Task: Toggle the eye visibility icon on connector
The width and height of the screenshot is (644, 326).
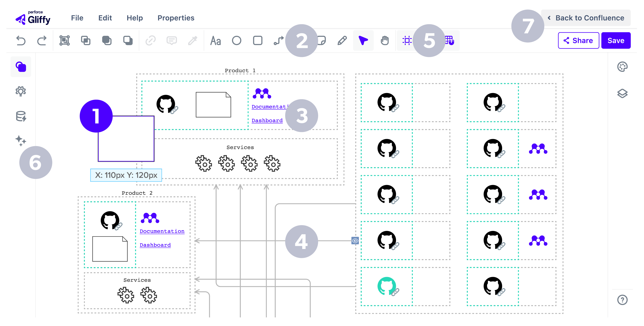Action: click(x=355, y=241)
